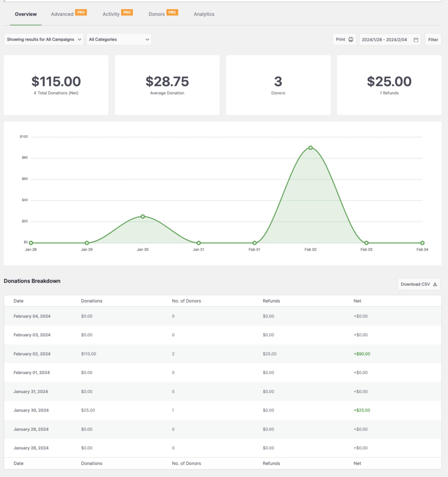
Task: Open the All Campaigns dropdown
Action: (44, 39)
